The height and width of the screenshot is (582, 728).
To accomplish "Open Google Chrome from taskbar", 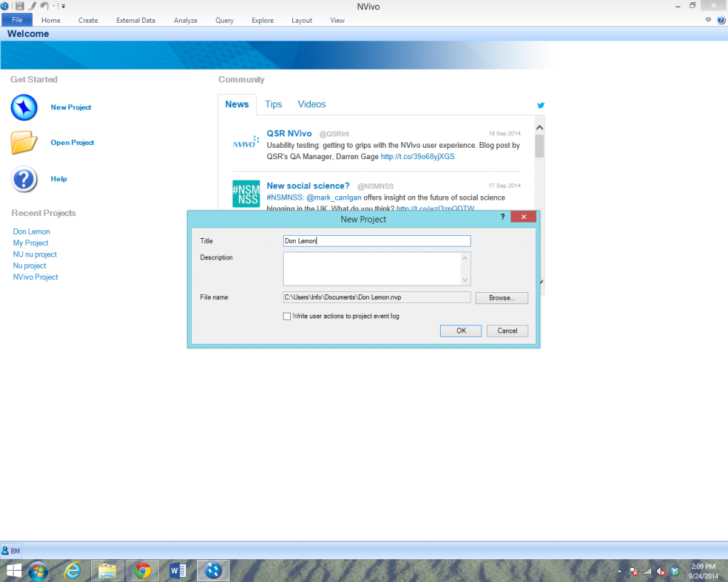I will tap(142, 571).
